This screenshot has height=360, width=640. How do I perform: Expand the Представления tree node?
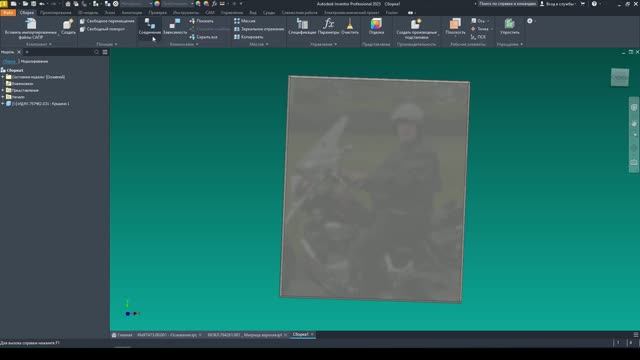tap(3, 90)
